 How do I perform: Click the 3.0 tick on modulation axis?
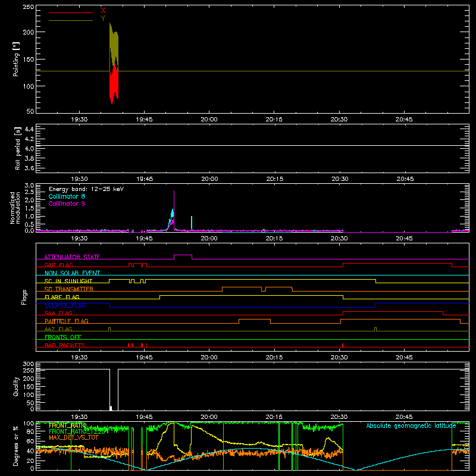pyautogui.click(x=29, y=186)
